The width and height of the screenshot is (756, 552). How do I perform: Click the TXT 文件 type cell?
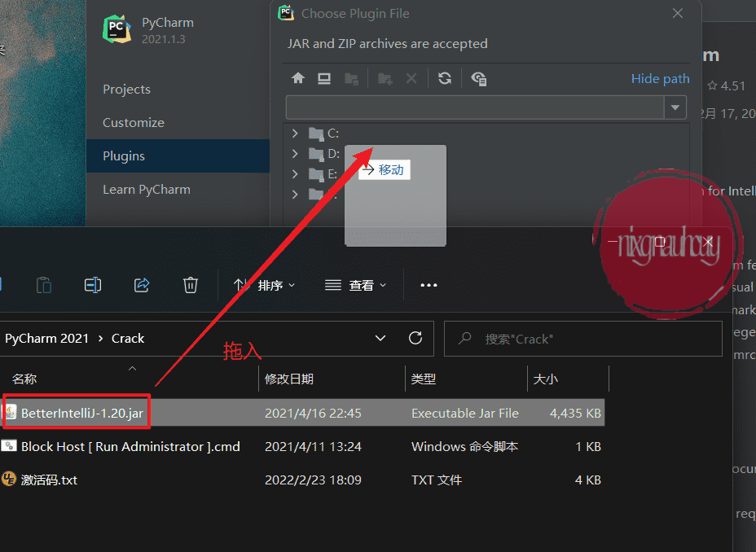coord(437,480)
